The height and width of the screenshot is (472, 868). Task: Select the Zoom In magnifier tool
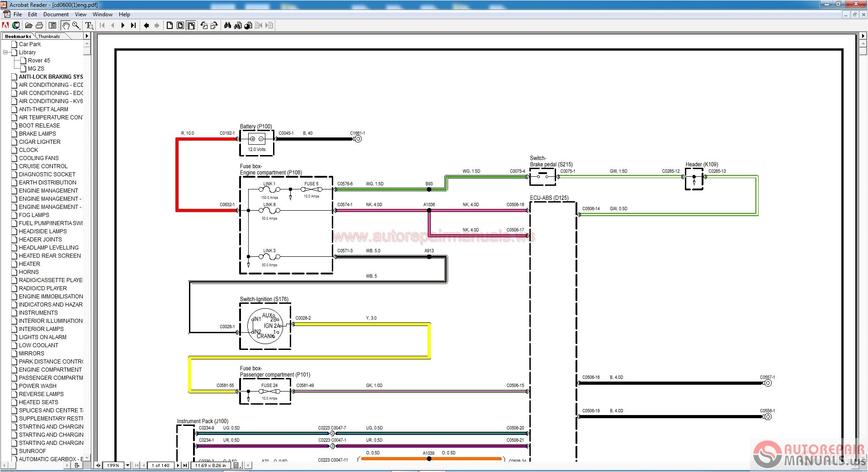(76, 26)
